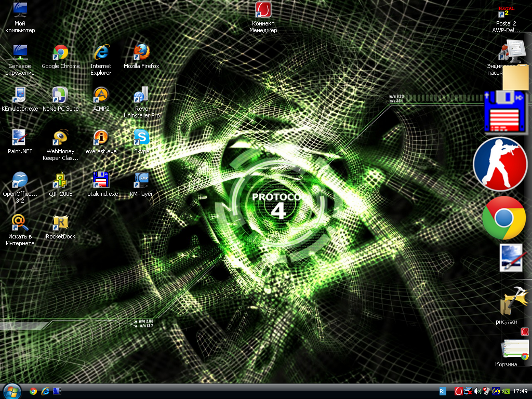Select the Paint.NET desktop shortcut

click(x=20, y=138)
